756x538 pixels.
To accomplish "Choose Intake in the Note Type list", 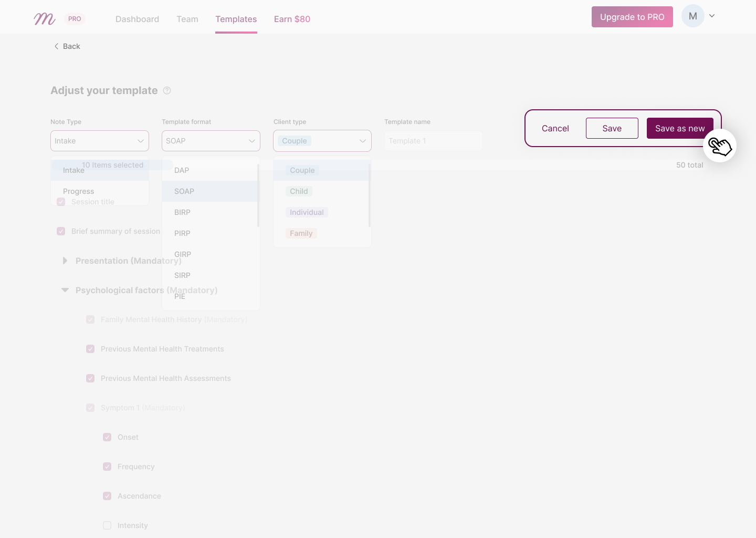I will [100, 170].
